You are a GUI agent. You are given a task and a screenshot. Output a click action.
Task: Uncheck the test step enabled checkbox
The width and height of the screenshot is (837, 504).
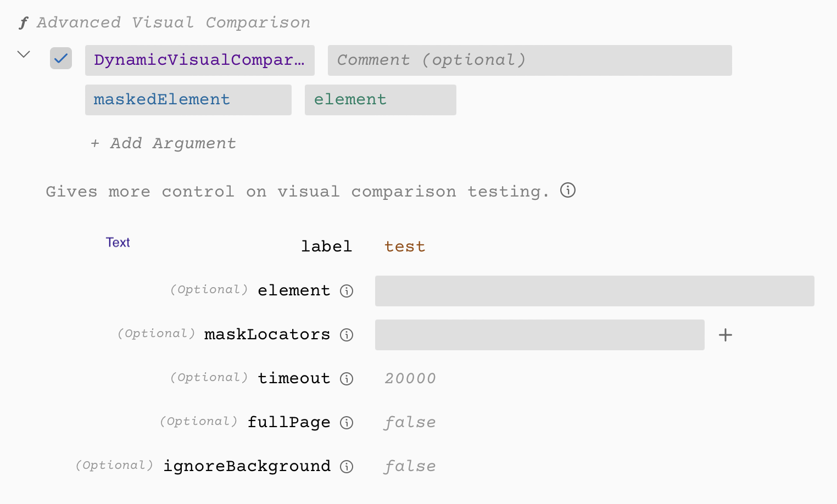click(60, 58)
